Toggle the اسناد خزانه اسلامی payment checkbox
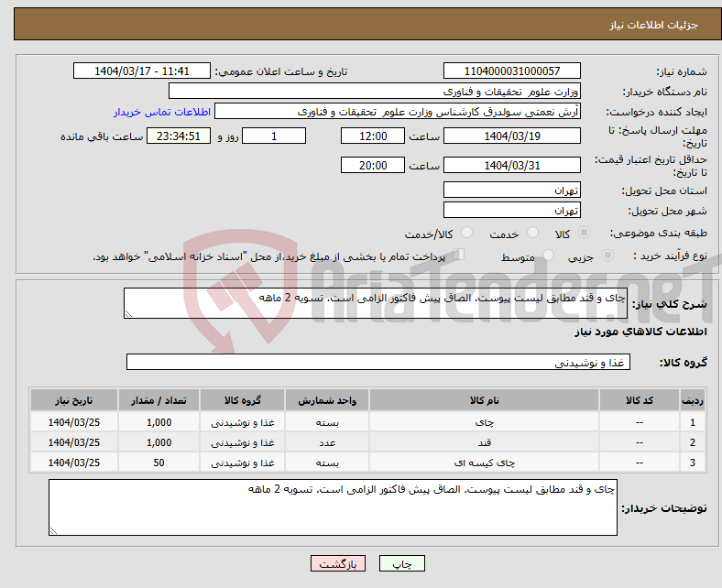This screenshot has height=588, width=722. [x=459, y=255]
